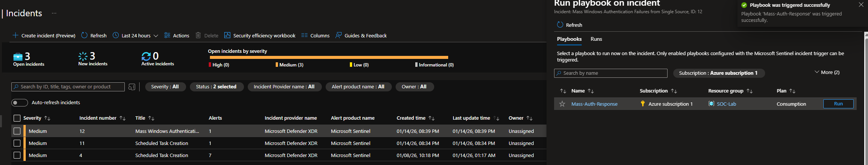This screenshot has height=165, width=868.
Task: Expand the Severity filter
Action: click(x=165, y=87)
